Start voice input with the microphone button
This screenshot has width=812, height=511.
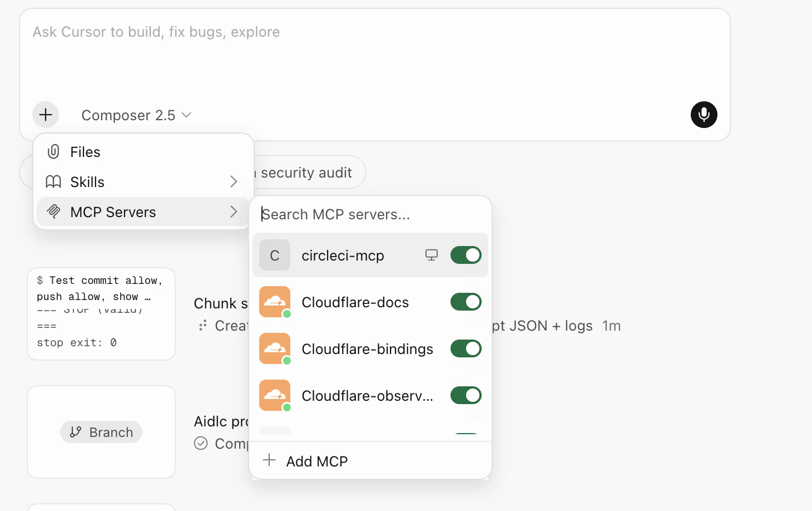(704, 115)
